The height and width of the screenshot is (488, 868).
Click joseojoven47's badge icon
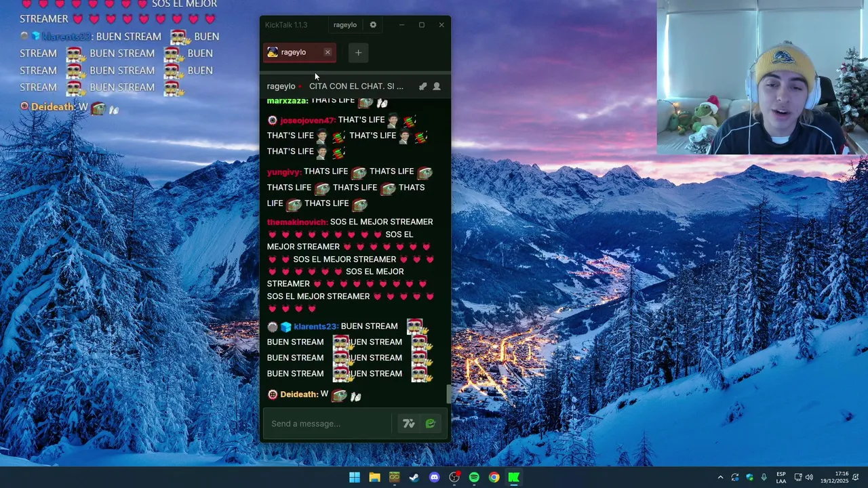(x=273, y=120)
